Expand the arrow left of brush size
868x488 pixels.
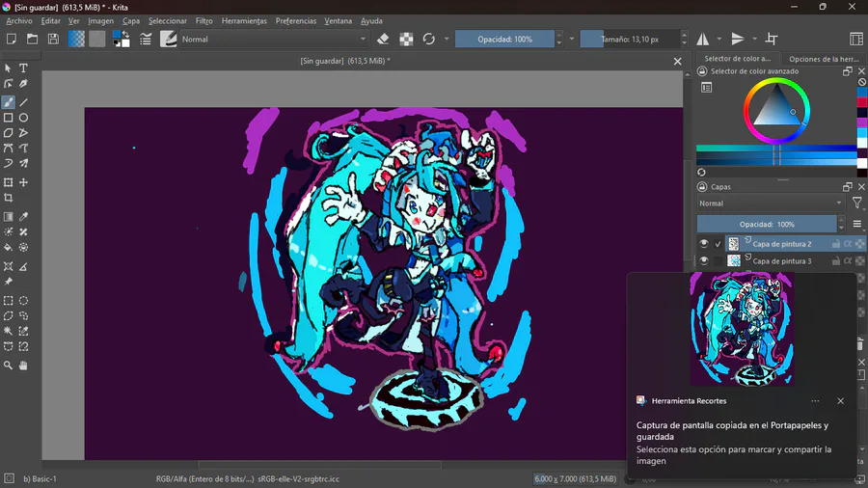pos(572,39)
